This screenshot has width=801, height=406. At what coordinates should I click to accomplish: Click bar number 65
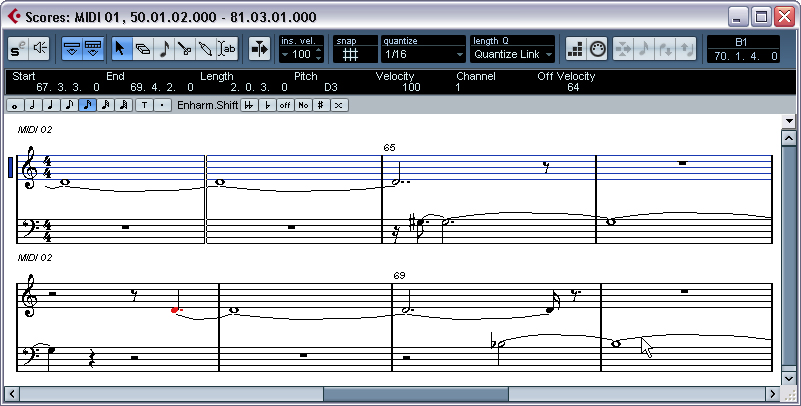[389, 148]
